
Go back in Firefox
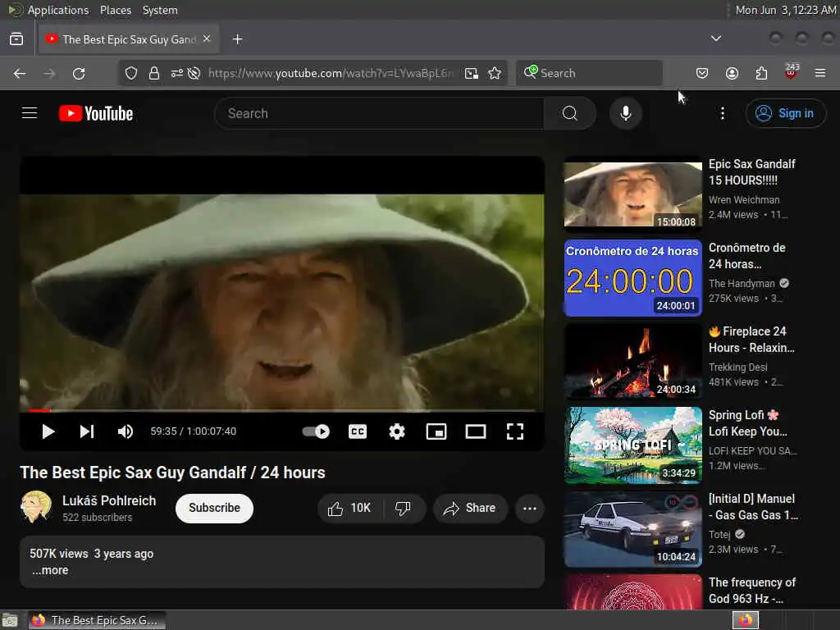click(x=20, y=73)
